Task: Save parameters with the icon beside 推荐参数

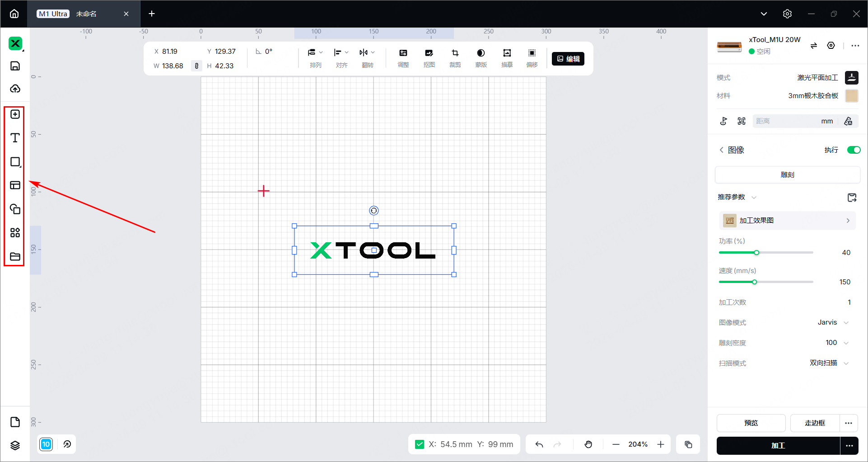Action: (x=852, y=198)
